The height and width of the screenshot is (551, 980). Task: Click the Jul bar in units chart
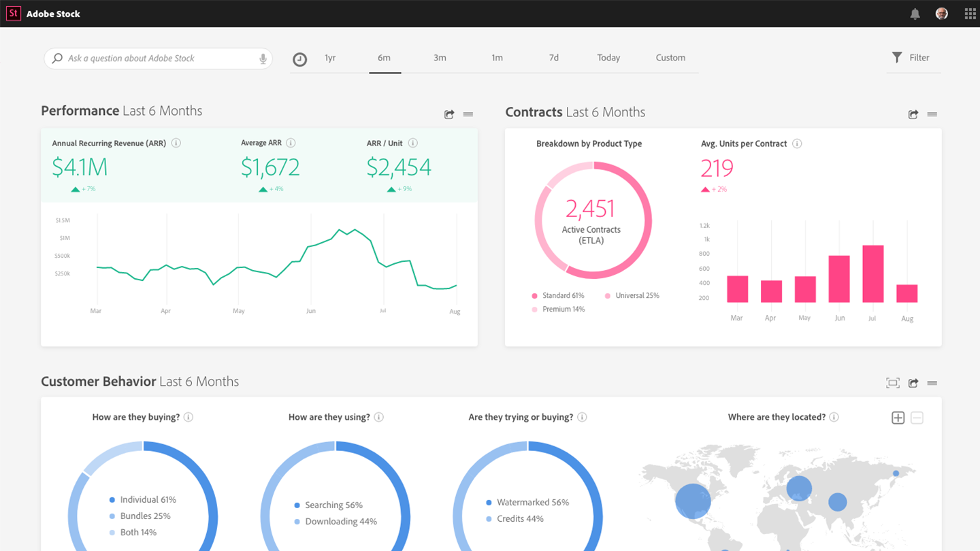point(872,273)
